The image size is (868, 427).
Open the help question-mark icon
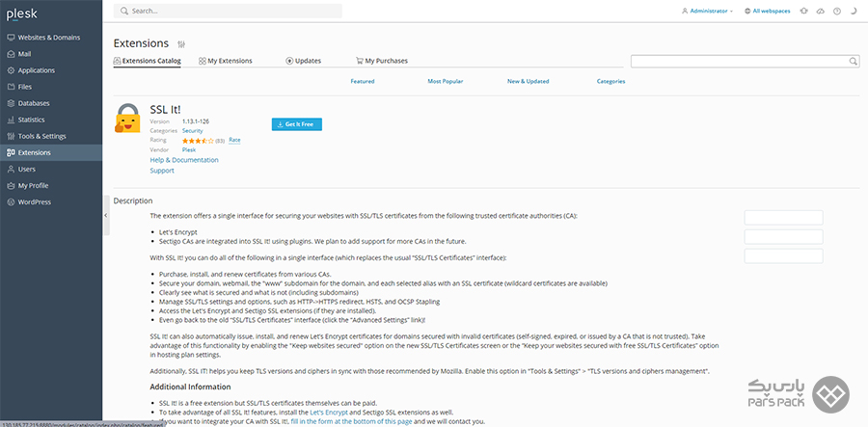tap(836, 11)
